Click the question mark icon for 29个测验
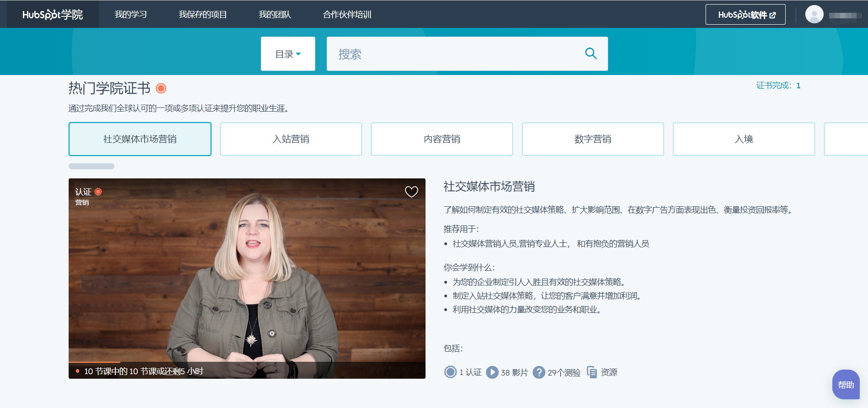 click(539, 372)
